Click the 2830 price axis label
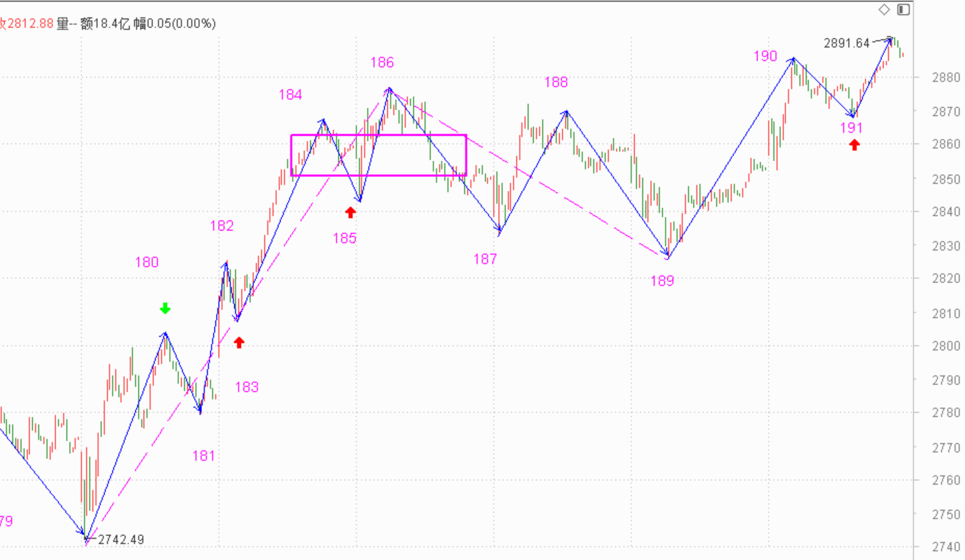965x560 pixels. pyautogui.click(x=946, y=246)
